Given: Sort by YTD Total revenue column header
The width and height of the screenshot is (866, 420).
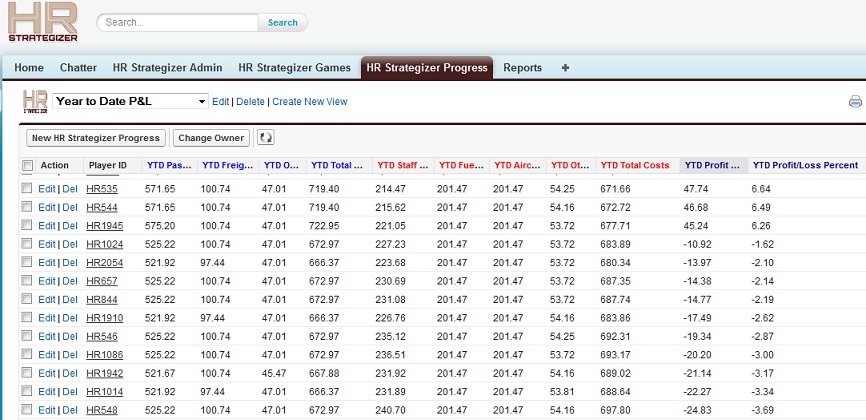Looking at the screenshot, I should click(339, 165).
